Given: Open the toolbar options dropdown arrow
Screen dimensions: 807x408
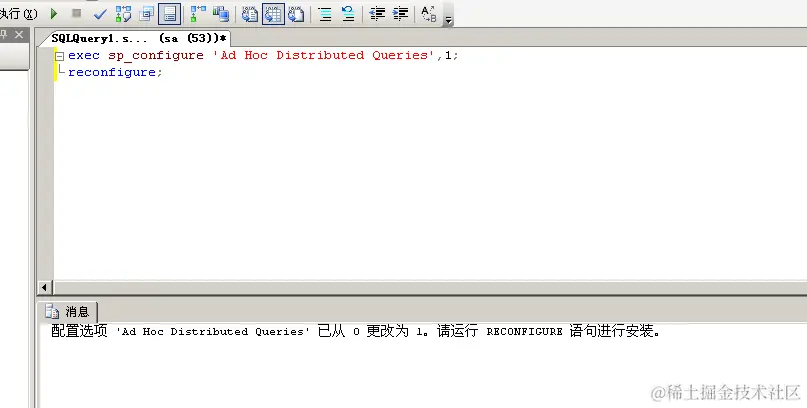Looking at the screenshot, I should [448, 20].
